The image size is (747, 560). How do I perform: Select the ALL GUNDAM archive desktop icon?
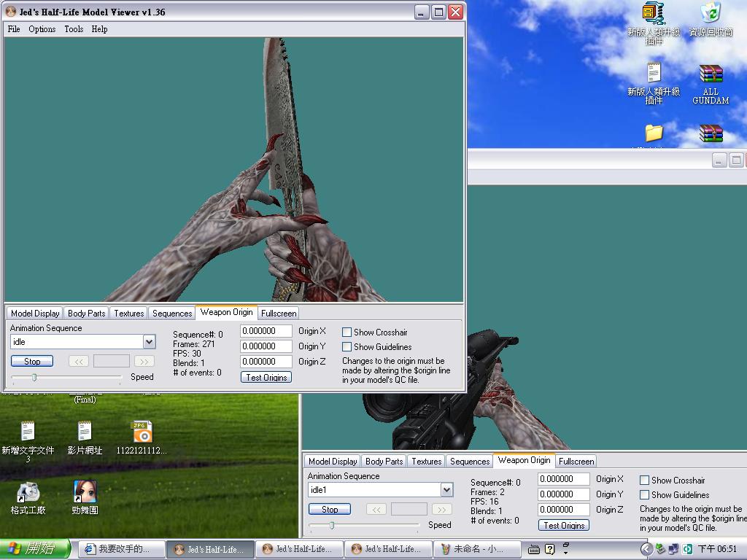(711, 74)
